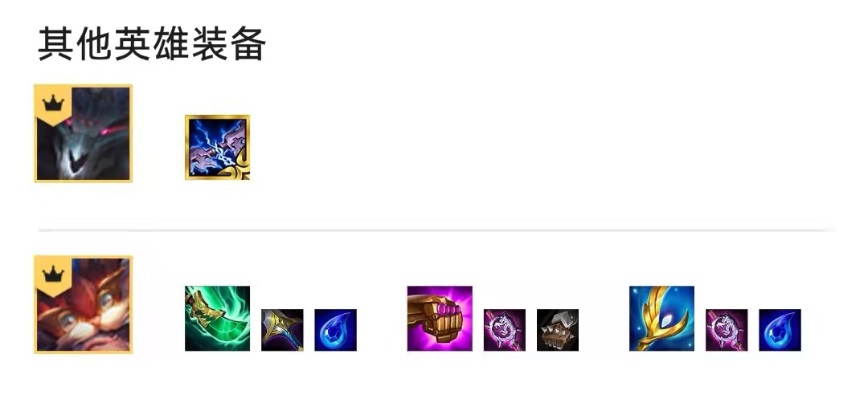This screenshot has height=403, width=868.
Task: Select the blue Archangel's Staff item
Action: [x=662, y=319]
